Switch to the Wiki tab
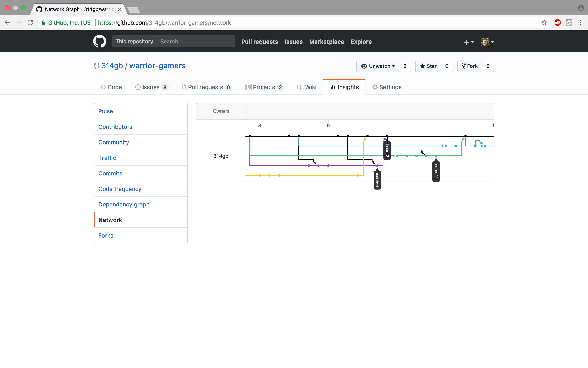This screenshot has width=588, height=368. [x=307, y=87]
